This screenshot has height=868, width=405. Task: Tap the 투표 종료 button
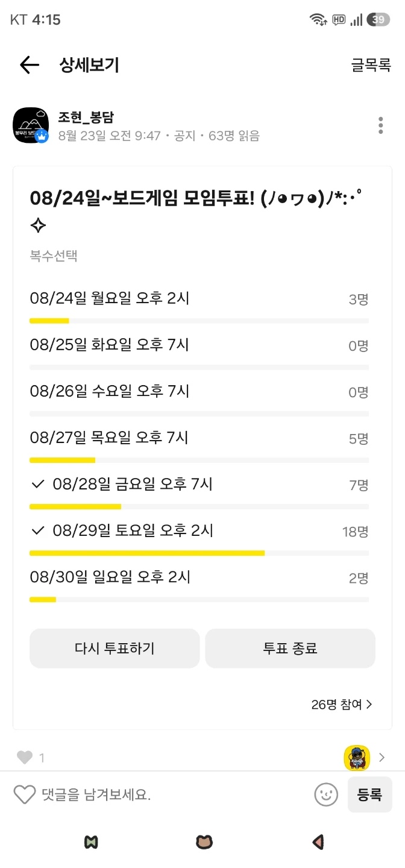coord(290,648)
